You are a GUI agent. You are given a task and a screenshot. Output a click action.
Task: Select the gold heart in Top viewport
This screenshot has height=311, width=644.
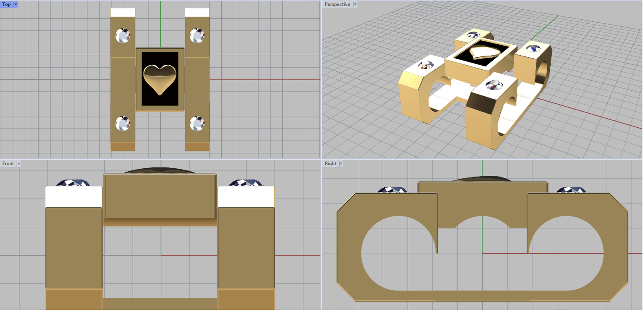point(160,79)
